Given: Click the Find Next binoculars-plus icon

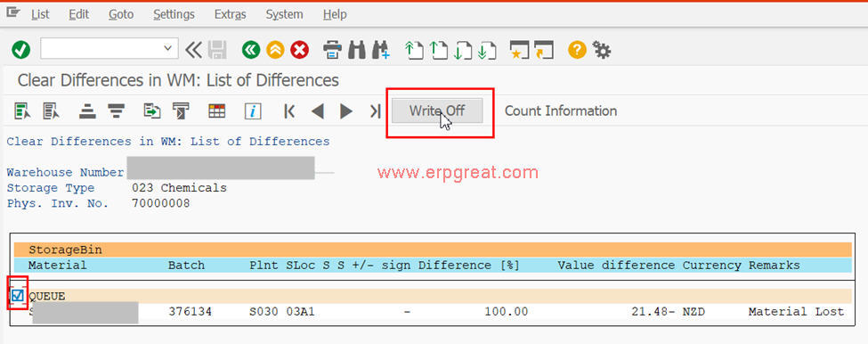Looking at the screenshot, I should [x=381, y=51].
